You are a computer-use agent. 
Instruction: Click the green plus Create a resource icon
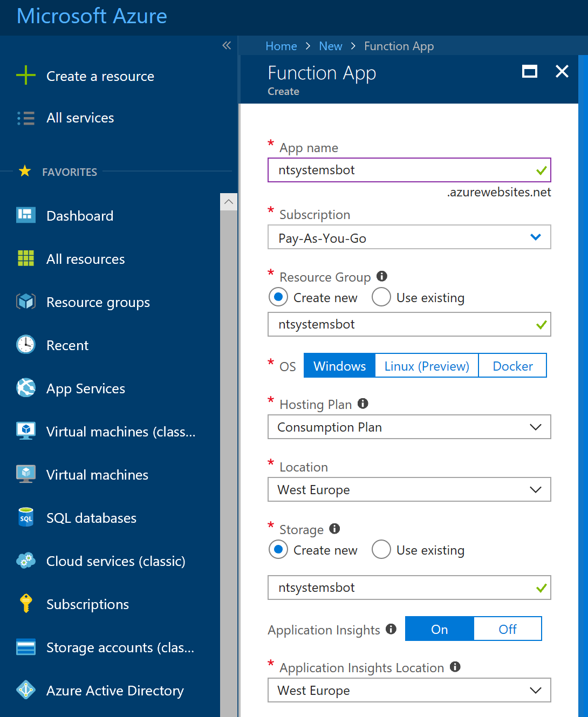pyautogui.click(x=25, y=76)
